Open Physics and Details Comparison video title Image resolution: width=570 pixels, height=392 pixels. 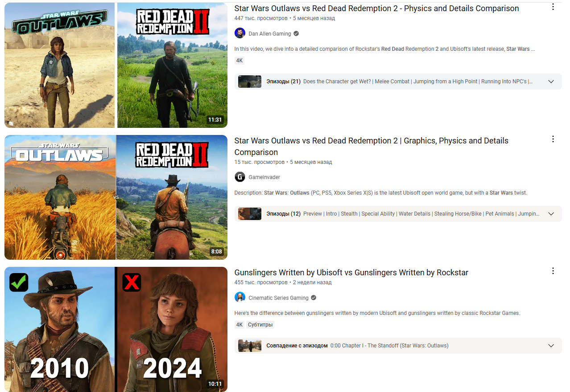click(376, 8)
